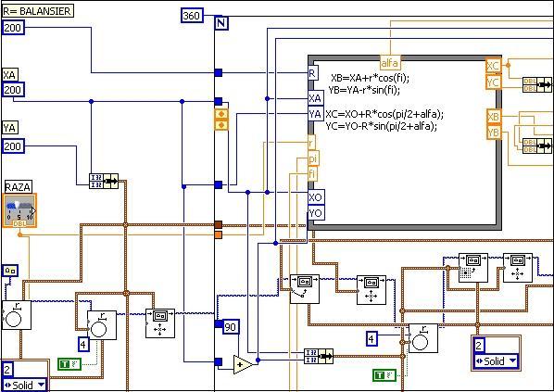Select the pi input terminal of the formula node
Screen dimensions: 554x392
313,158
